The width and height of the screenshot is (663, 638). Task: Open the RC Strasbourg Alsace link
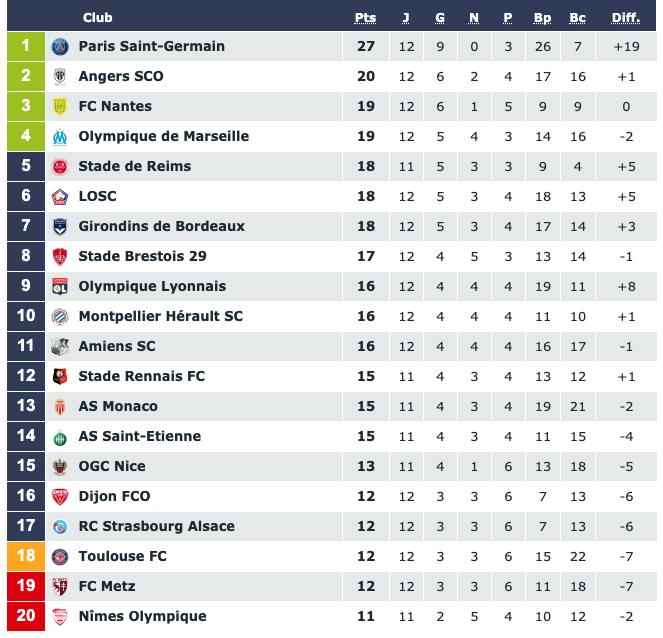156,526
